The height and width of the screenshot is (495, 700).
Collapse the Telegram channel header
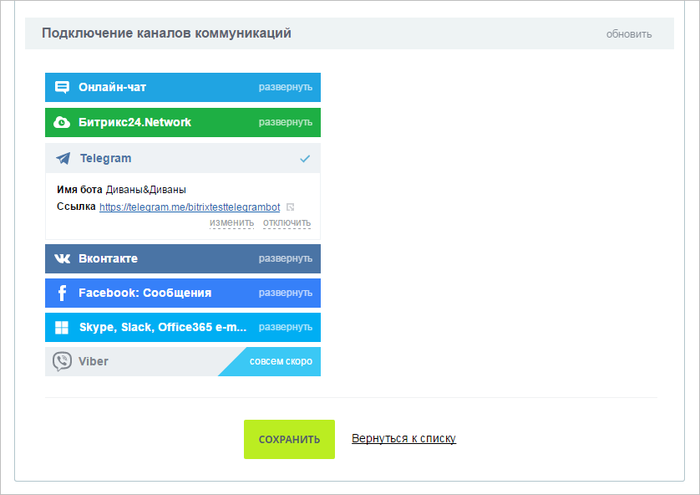[x=183, y=158]
